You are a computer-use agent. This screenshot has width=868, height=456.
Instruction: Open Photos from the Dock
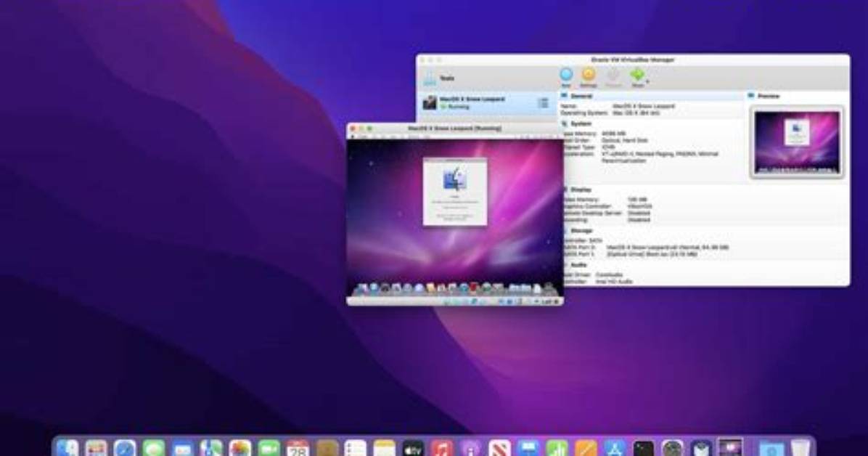click(x=240, y=448)
